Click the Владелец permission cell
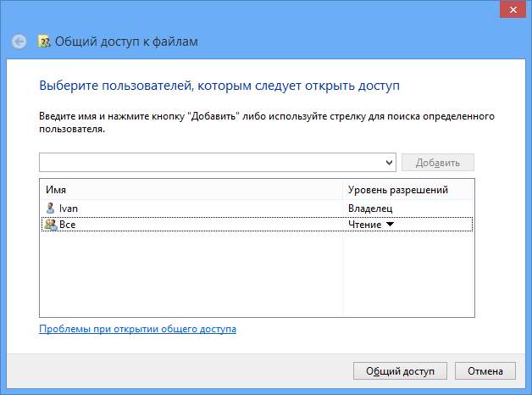 click(370, 208)
